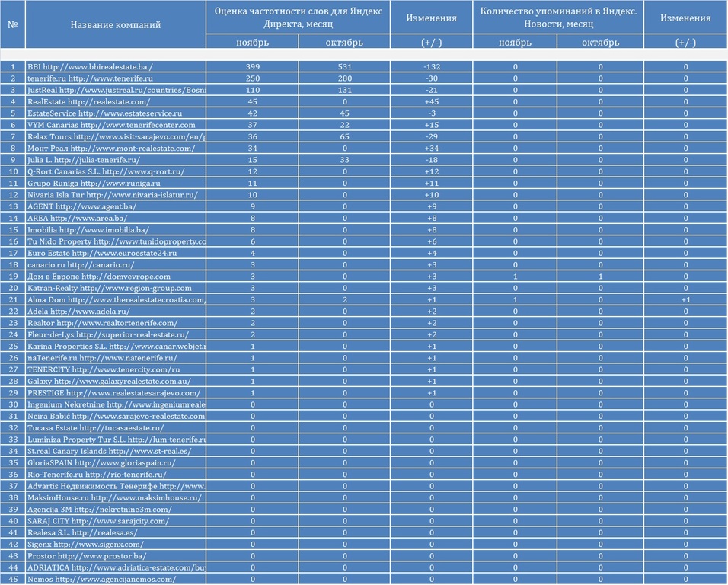
Task: Click tenerife.ru http://www.tenerife.ru cell
Action: click(116, 78)
